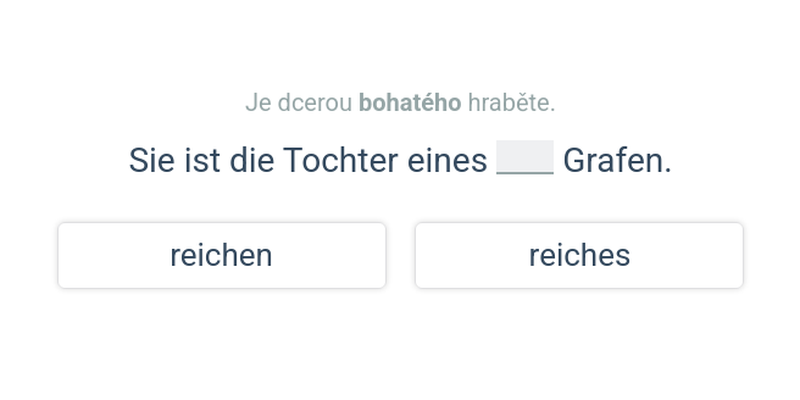
Task: Pick the left-hand answer "reichen"
Action: [x=221, y=256]
